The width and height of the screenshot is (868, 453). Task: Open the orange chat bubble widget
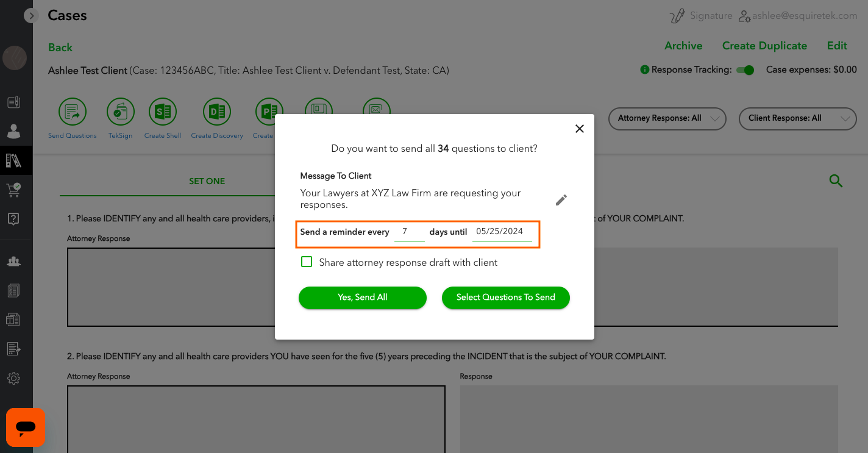tap(25, 427)
